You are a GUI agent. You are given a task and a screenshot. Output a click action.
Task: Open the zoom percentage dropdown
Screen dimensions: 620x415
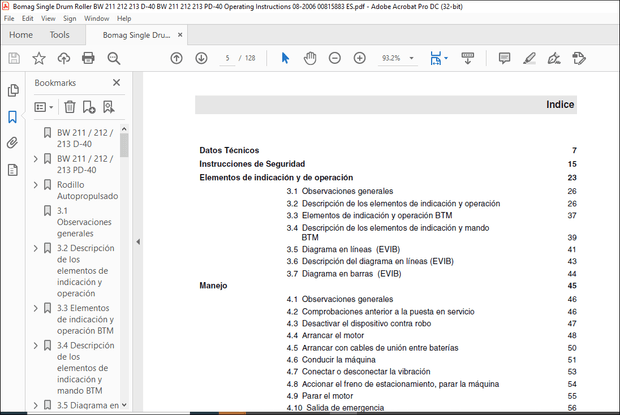411,58
